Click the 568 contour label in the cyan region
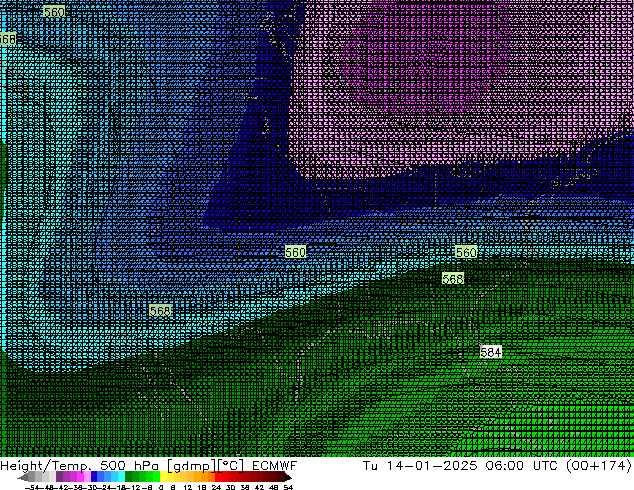The image size is (634, 490). (160, 310)
